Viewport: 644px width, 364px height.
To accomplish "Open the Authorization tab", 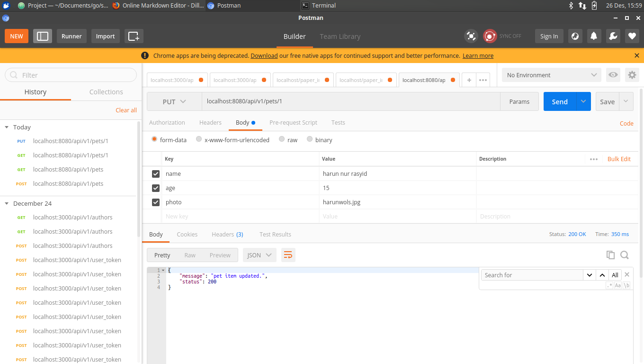I will click(167, 122).
